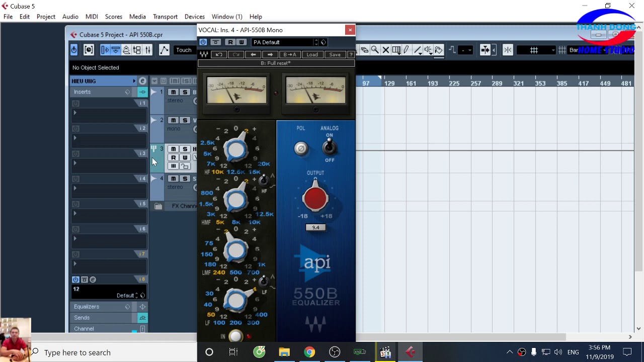
Task: Go to previous preset with left arrow
Action: [x=253, y=54]
